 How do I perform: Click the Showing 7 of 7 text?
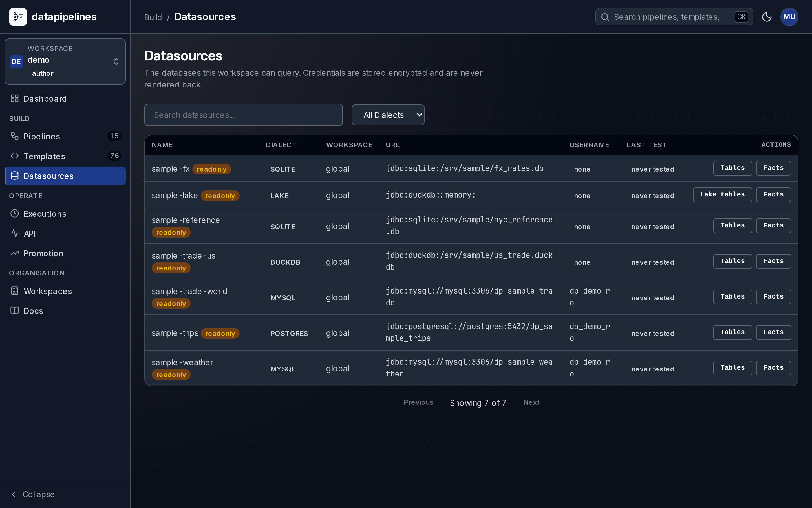478,403
